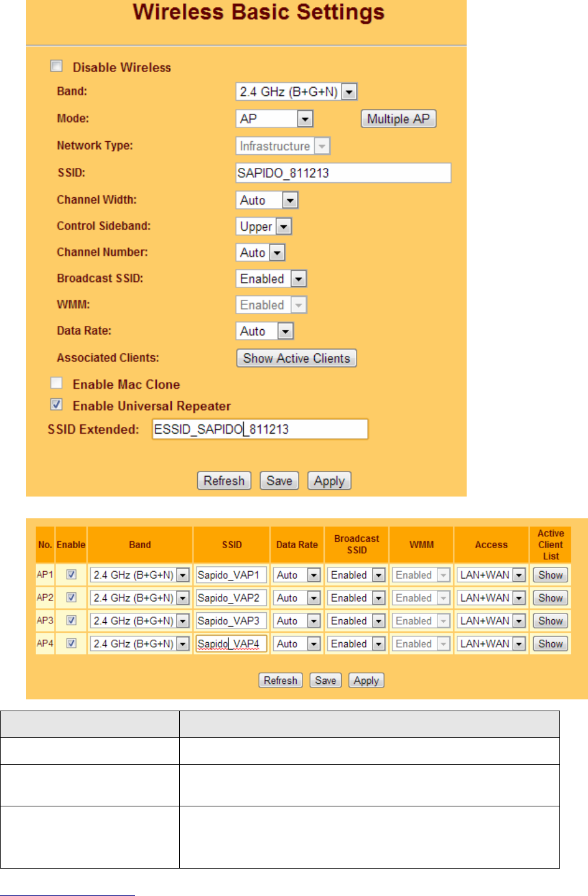Viewport: 588px width, 896px height.
Task: Open the Network Type Infrastructure dropdown
Action: [x=283, y=146]
